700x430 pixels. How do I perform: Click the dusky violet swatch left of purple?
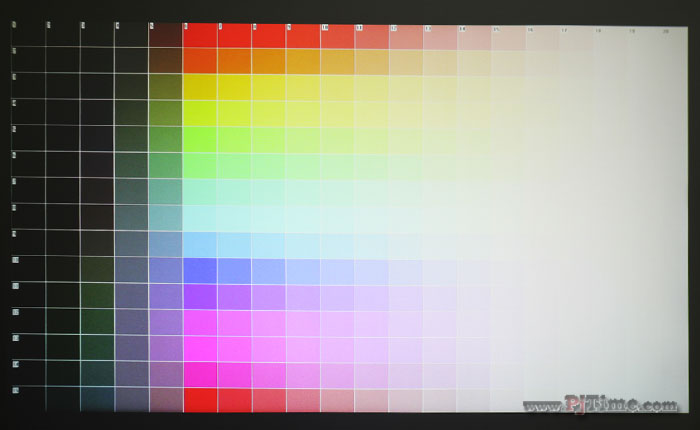pyautogui.click(x=165, y=296)
